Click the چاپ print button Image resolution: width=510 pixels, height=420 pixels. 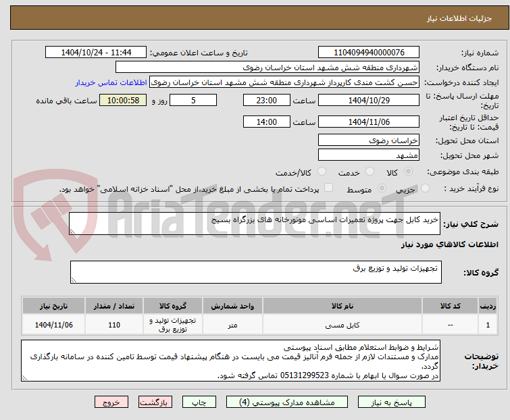coord(199,402)
